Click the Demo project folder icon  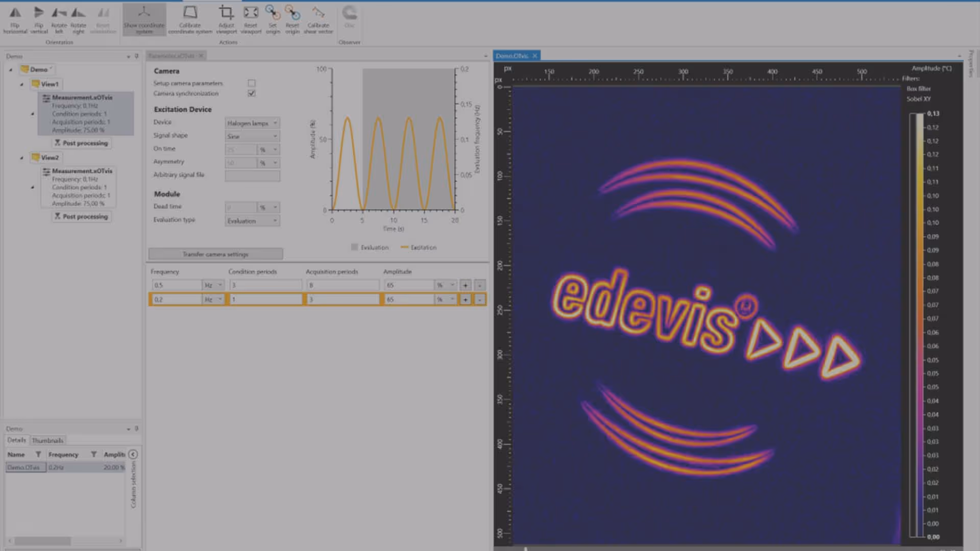[x=24, y=69]
